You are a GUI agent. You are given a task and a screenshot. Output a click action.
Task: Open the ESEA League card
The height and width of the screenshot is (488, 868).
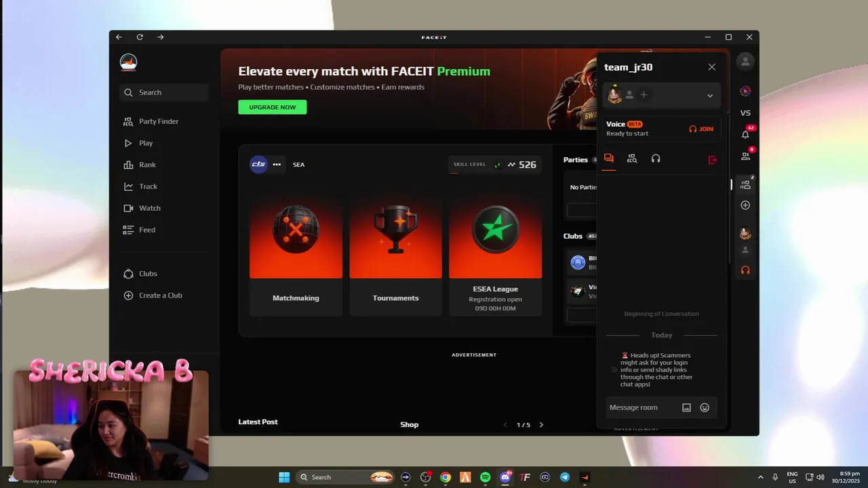495,253
